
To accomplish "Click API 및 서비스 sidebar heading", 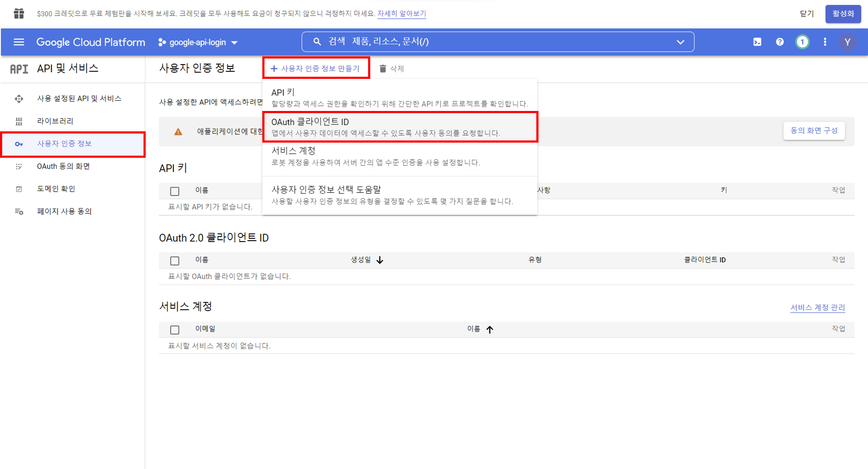I will click(68, 68).
